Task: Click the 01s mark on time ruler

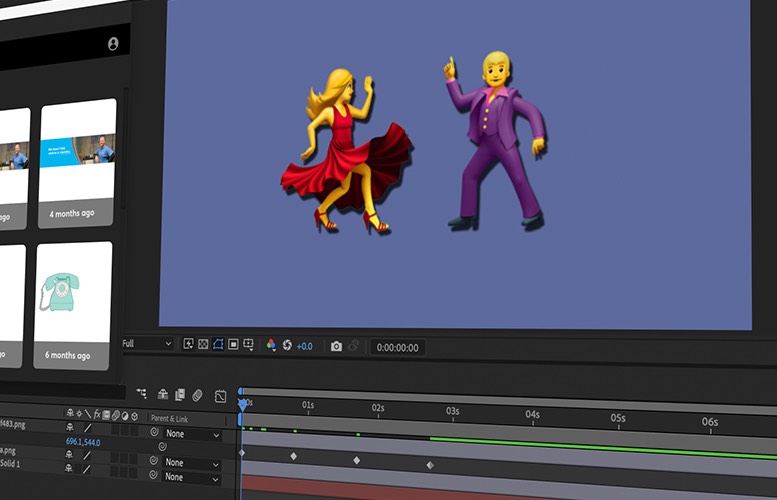Action: [308, 405]
